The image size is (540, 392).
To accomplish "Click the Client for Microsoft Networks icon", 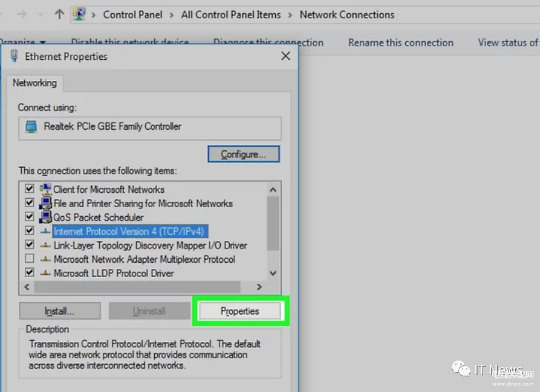I will (45, 189).
